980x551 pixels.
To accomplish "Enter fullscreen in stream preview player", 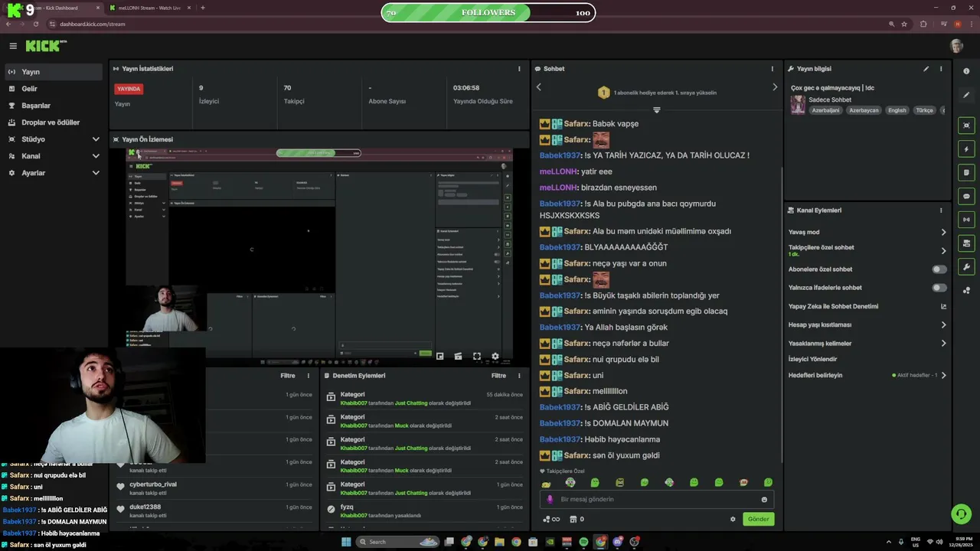I will coord(476,356).
